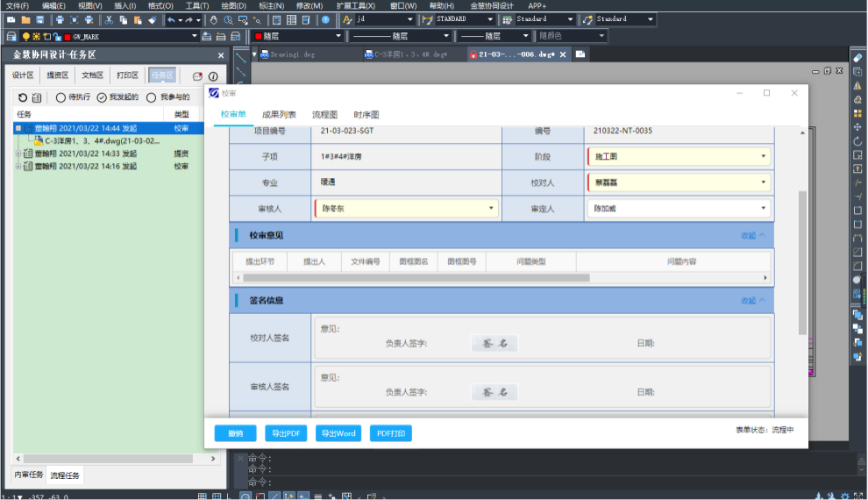This screenshot has width=868, height=500.
Task: Click the Undo arrow icon
Action: coord(171,20)
